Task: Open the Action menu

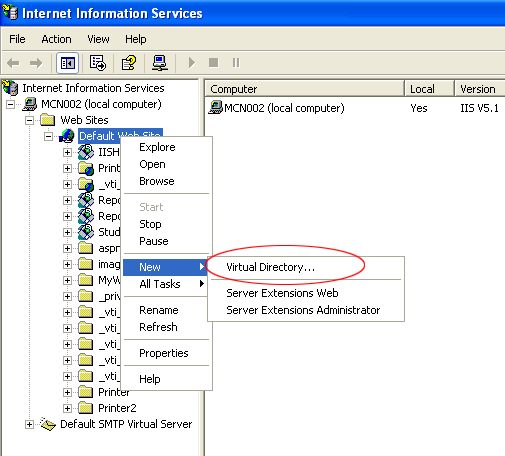Action: tap(56, 39)
